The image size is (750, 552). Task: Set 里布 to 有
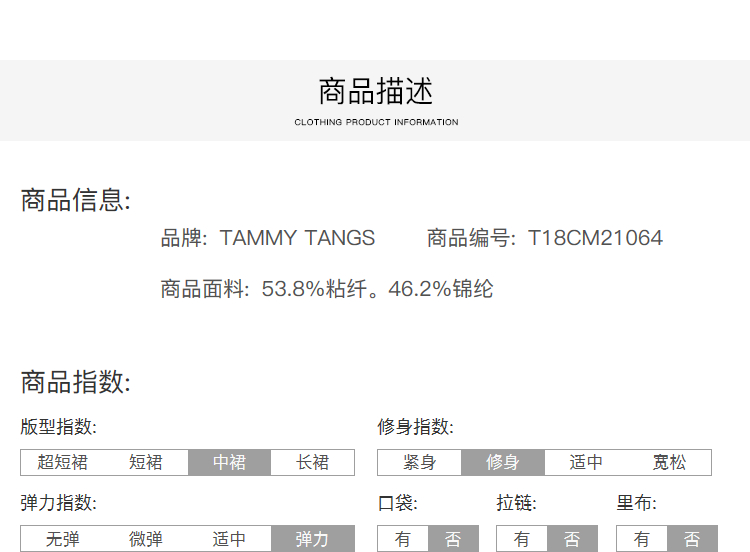pos(642,539)
